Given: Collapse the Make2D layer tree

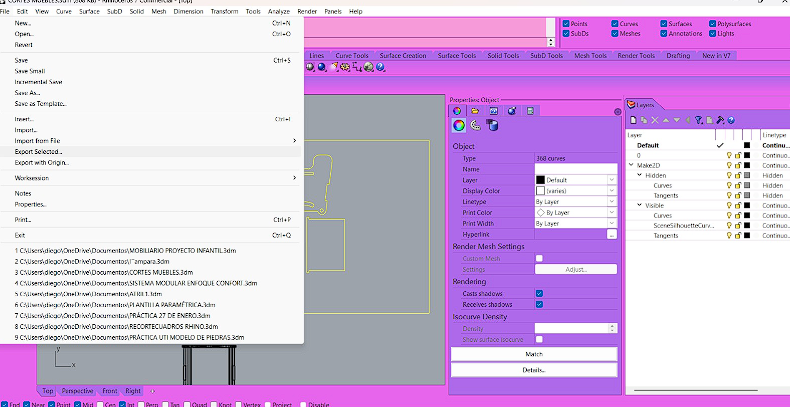Looking at the screenshot, I should [631, 165].
